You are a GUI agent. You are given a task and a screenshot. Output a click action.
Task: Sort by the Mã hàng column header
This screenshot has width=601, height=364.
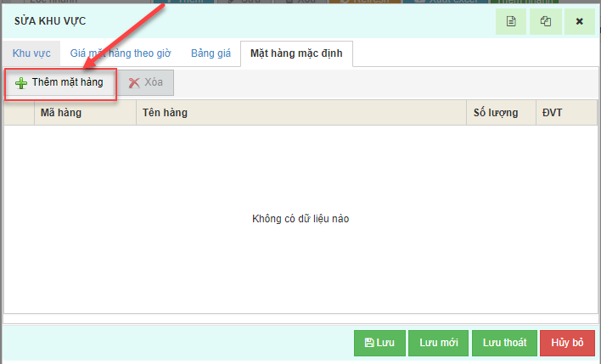[x=85, y=113]
